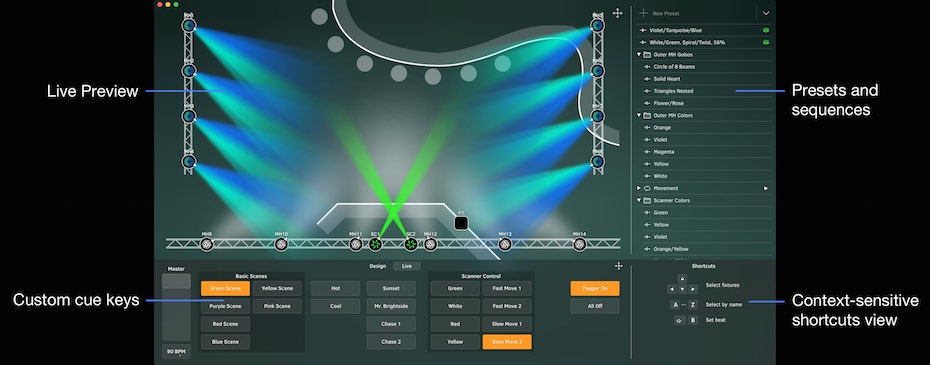Switch to the Live tab
This screenshot has height=365, width=930.
pyautogui.click(x=407, y=266)
